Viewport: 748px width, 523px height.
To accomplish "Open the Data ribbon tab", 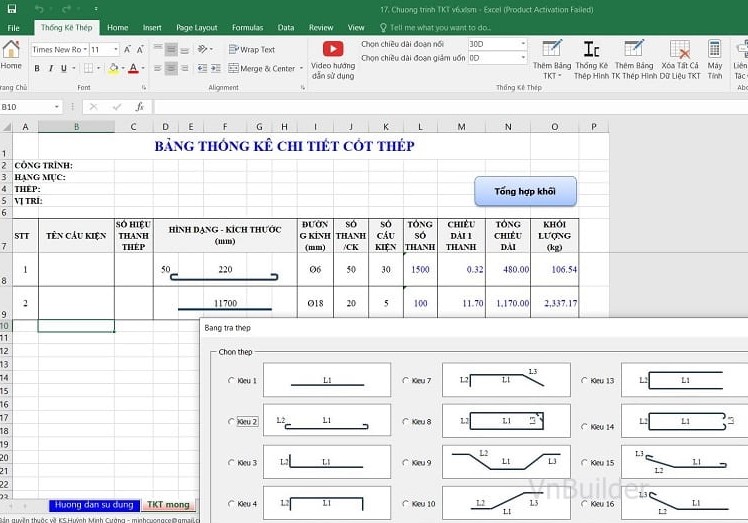I will tap(286, 28).
